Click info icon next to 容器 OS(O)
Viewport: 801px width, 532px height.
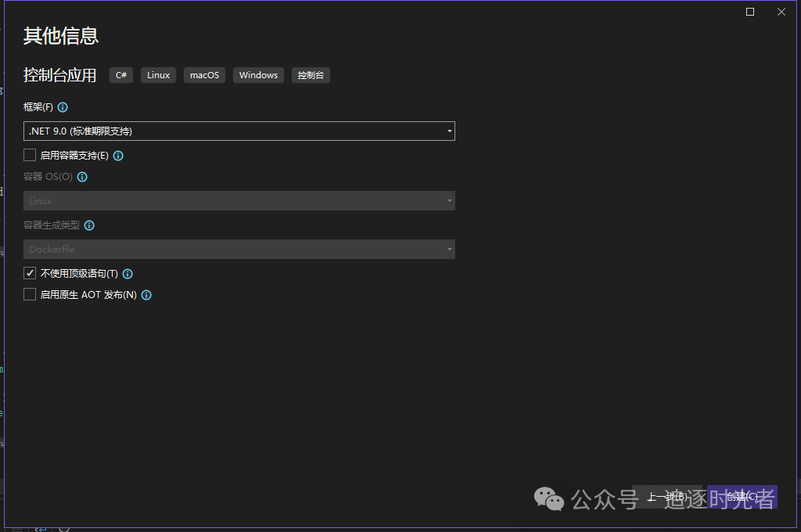pyautogui.click(x=82, y=177)
